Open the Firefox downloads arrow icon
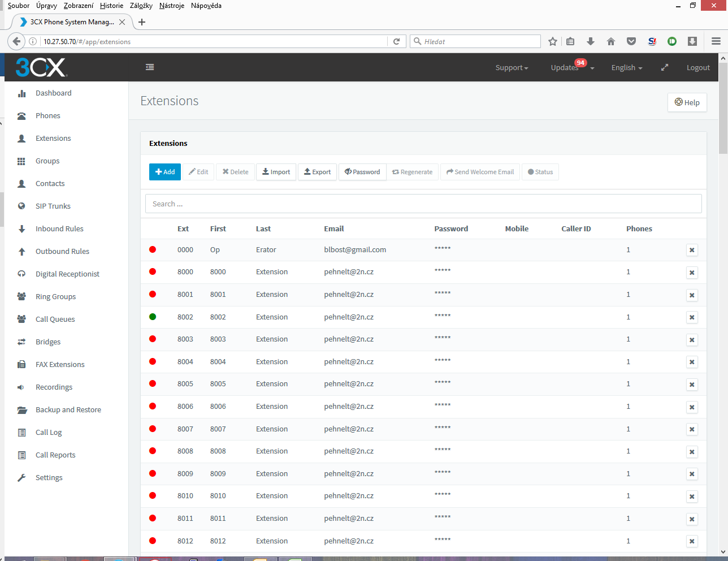728x561 pixels. click(x=591, y=41)
